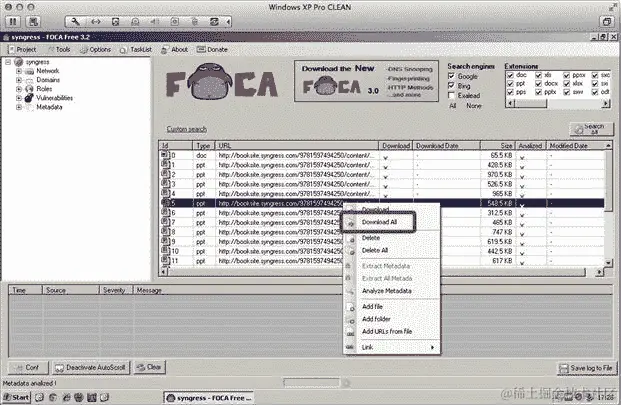Select the Roles globe icon in tree

point(29,89)
